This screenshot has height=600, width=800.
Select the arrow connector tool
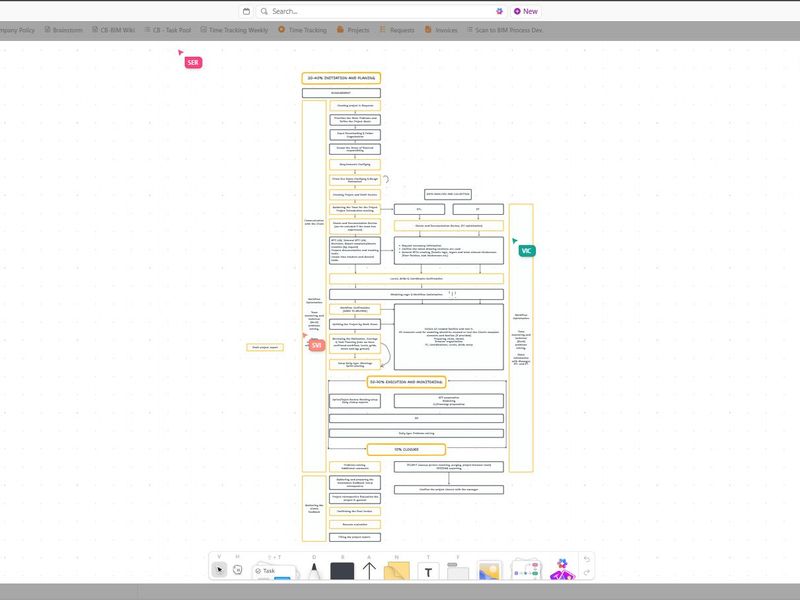tap(369, 570)
